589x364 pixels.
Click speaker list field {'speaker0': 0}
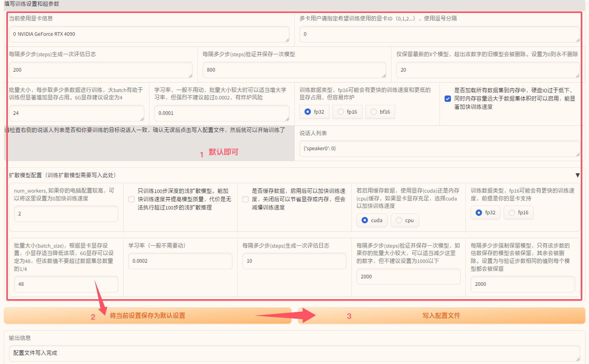coord(439,149)
